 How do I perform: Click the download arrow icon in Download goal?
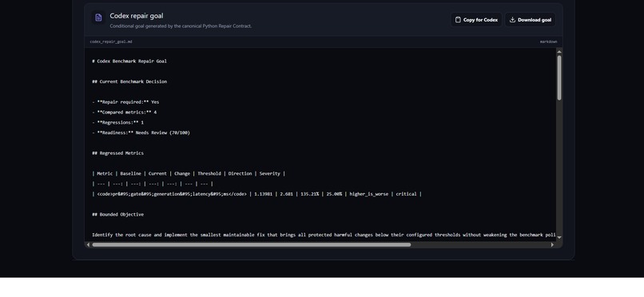click(512, 20)
